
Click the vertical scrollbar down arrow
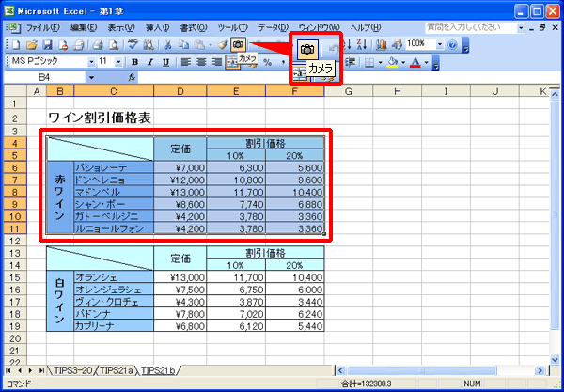click(x=555, y=359)
